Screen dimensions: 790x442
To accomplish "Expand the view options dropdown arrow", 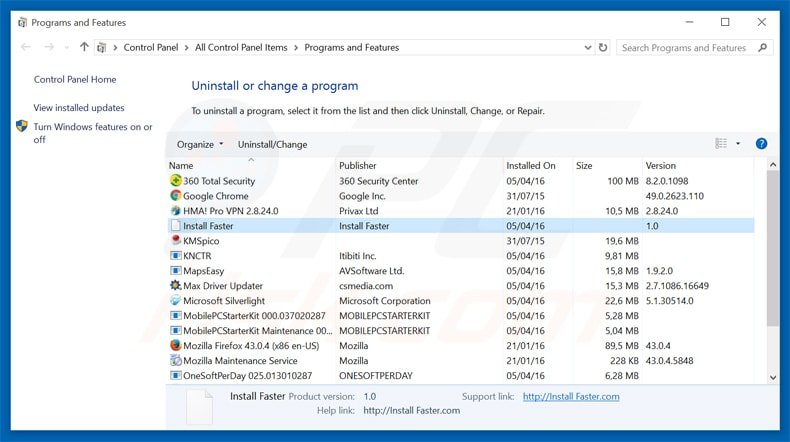I will [x=738, y=144].
